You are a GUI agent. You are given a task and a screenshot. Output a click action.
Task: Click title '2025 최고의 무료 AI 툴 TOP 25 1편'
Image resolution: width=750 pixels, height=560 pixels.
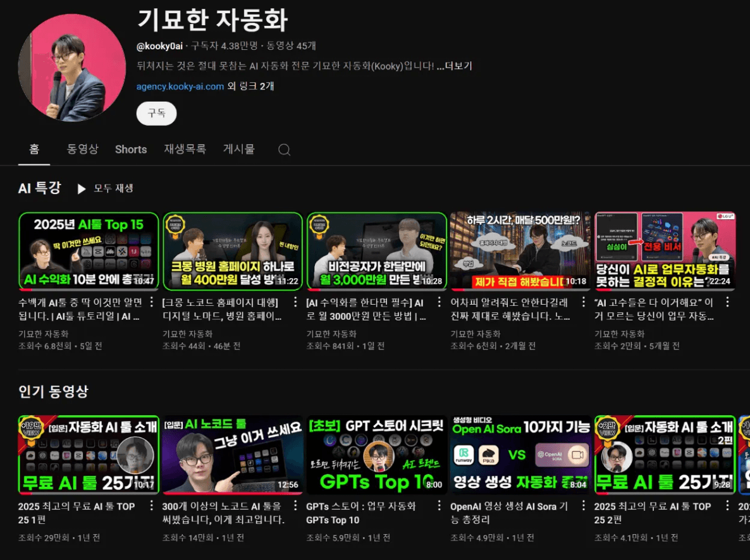(x=77, y=513)
